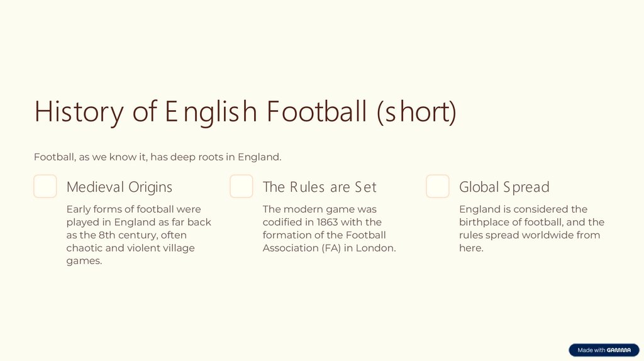Select the heading The Rules are Set

[x=319, y=187]
